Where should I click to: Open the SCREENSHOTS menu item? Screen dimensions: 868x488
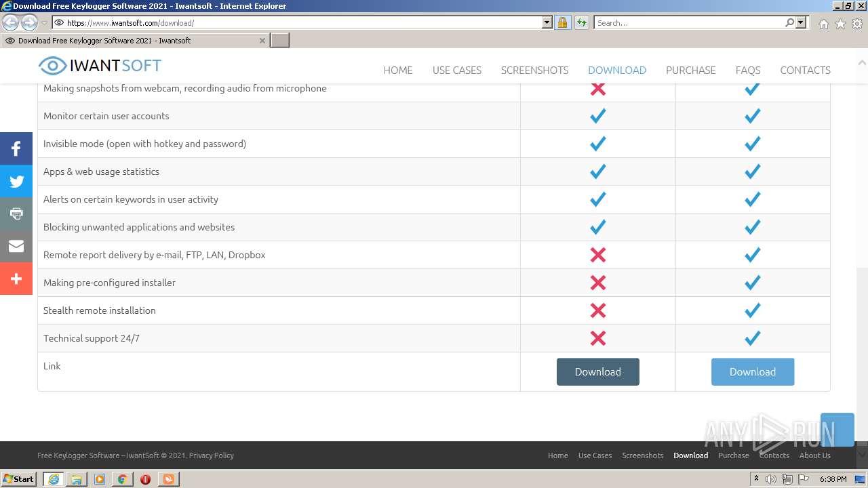[535, 70]
